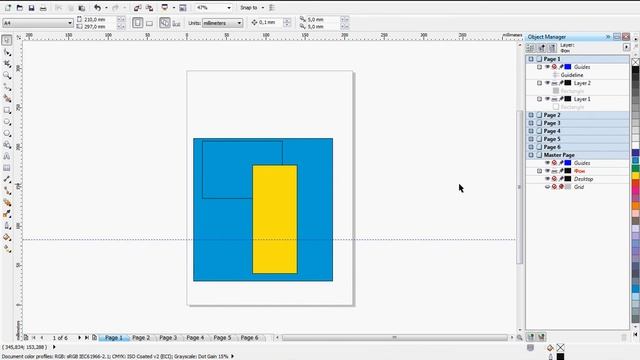Select the Interactive Fill tool
640x360 pixels.
(7, 249)
